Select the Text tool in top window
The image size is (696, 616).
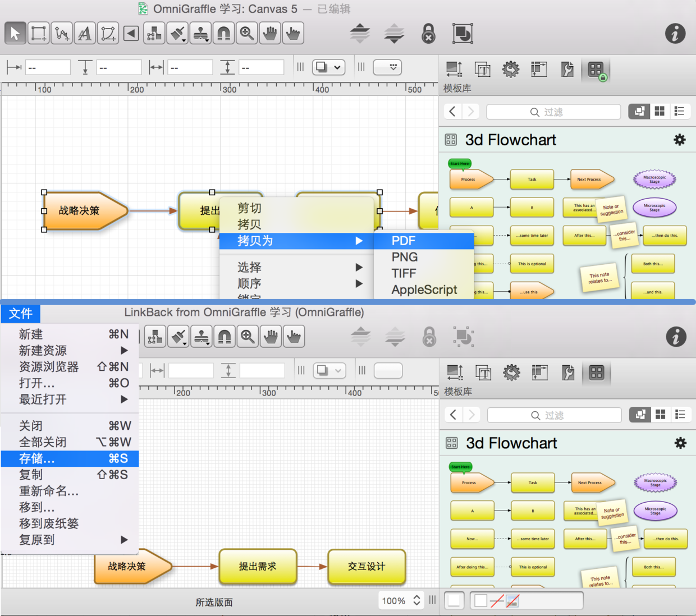[x=85, y=33]
